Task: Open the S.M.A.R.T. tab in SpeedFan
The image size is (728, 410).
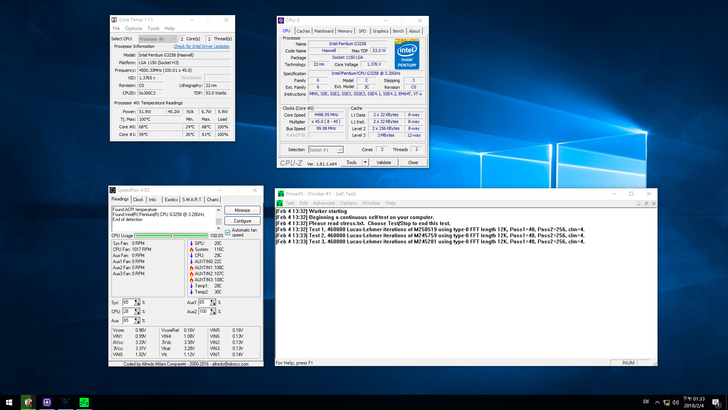Action: click(193, 199)
